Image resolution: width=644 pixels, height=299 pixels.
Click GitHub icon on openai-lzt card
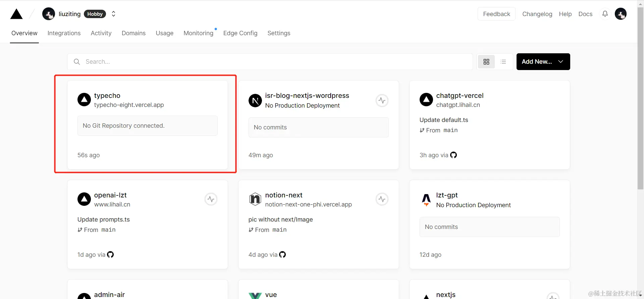(110, 254)
